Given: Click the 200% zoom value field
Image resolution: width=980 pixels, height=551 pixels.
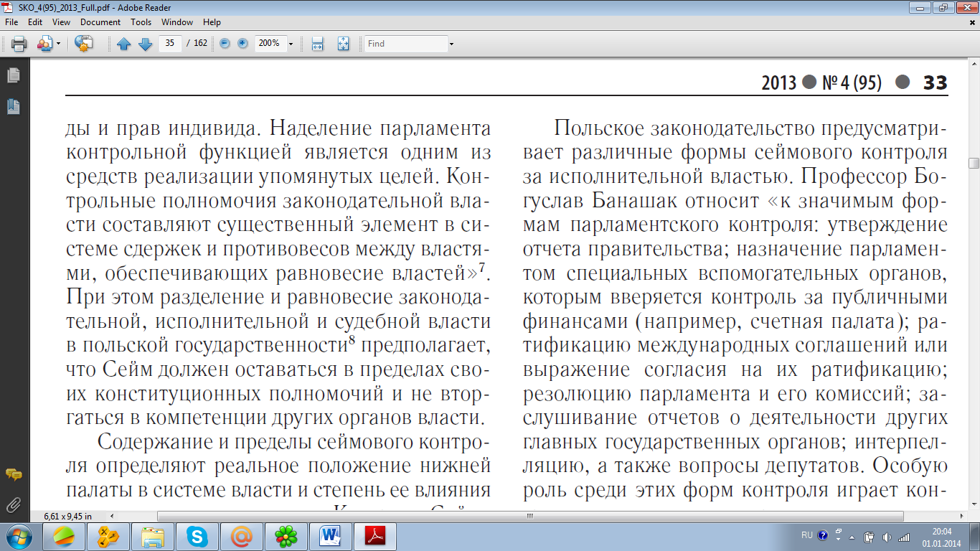Looking at the screenshot, I should [x=270, y=43].
